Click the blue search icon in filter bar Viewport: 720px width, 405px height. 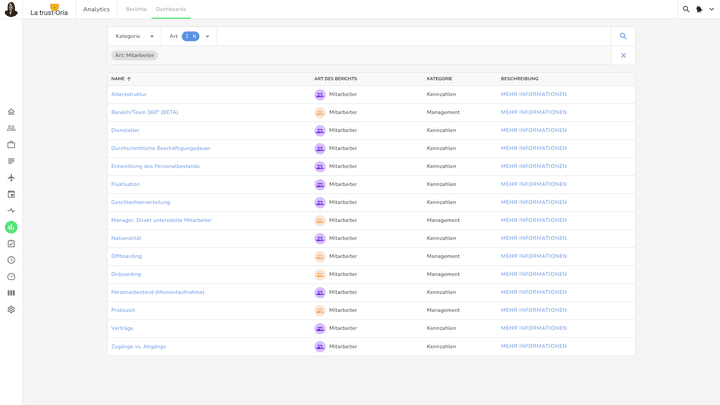pos(623,36)
